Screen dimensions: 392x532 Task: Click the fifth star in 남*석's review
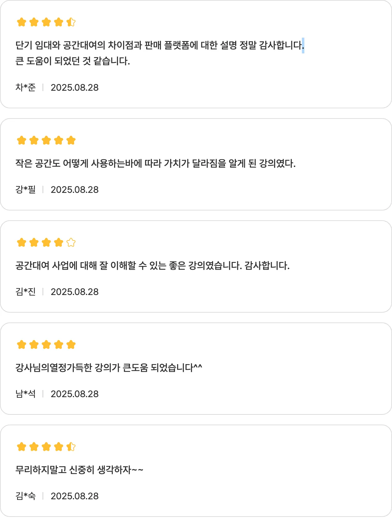click(x=71, y=345)
